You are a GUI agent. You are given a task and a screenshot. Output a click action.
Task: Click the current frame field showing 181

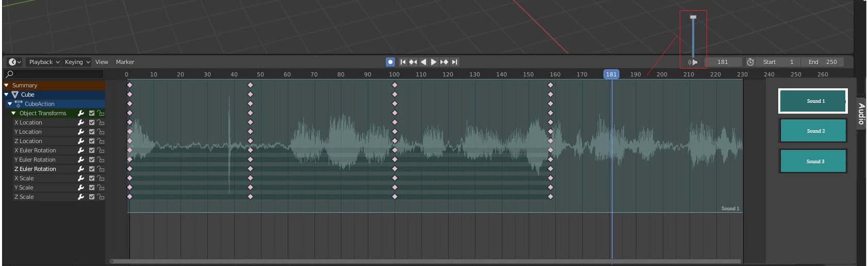pos(723,62)
